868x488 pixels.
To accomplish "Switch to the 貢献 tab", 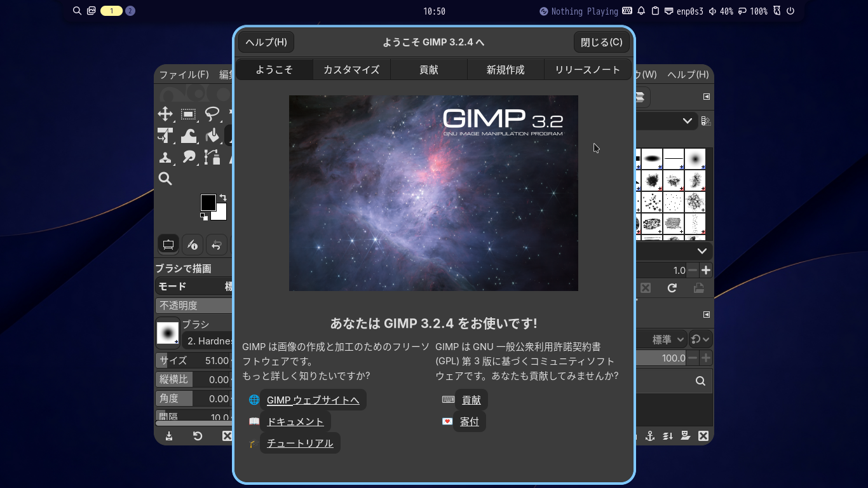I will click(x=429, y=70).
